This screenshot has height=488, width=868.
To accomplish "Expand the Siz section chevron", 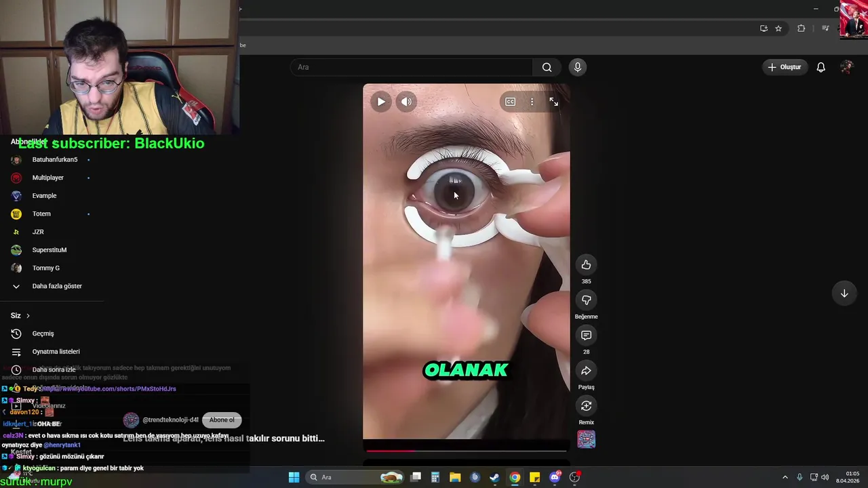I will (28, 316).
